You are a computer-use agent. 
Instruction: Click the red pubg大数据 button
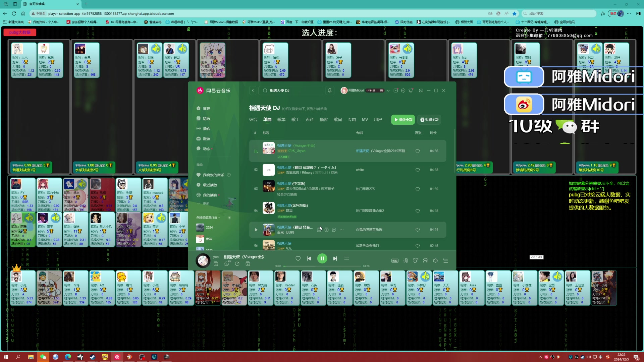[x=20, y=33]
